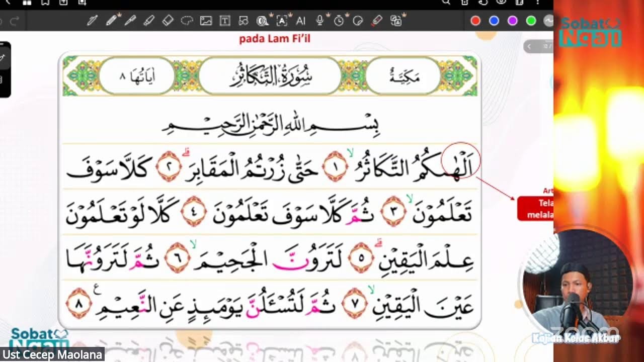The width and height of the screenshot is (644, 362).
Task: Click ayah marker number 6
Action: coord(178,257)
